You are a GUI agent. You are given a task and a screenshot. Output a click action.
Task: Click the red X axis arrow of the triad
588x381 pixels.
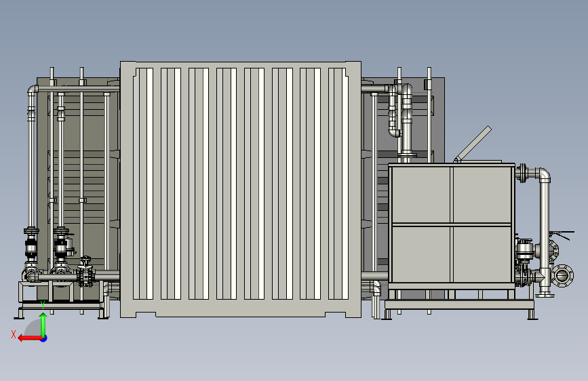tap(29, 338)
